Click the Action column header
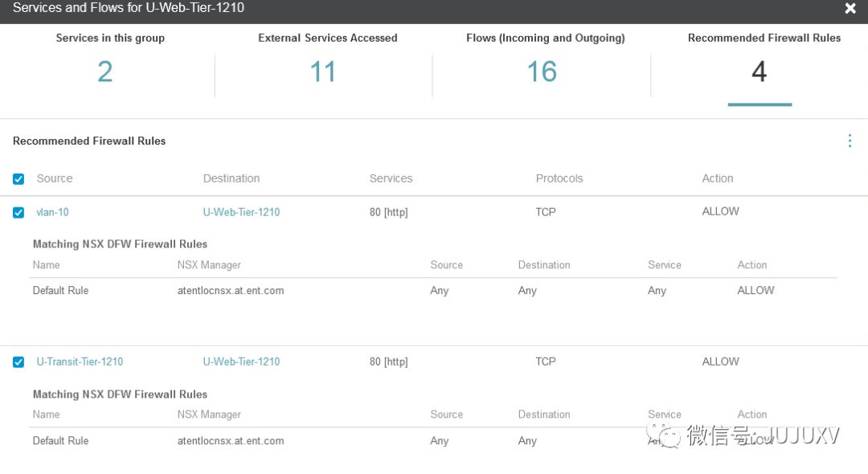868x474 pixels. 718,178
